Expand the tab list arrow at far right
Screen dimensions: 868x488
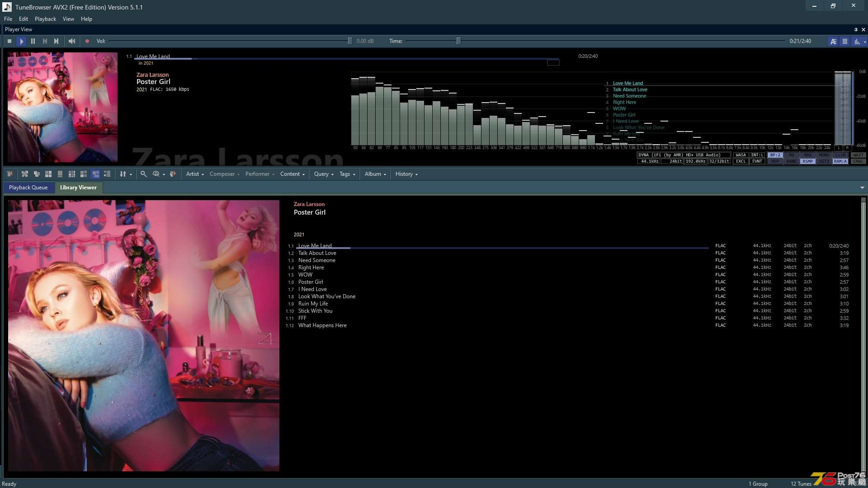coord(862,188)
